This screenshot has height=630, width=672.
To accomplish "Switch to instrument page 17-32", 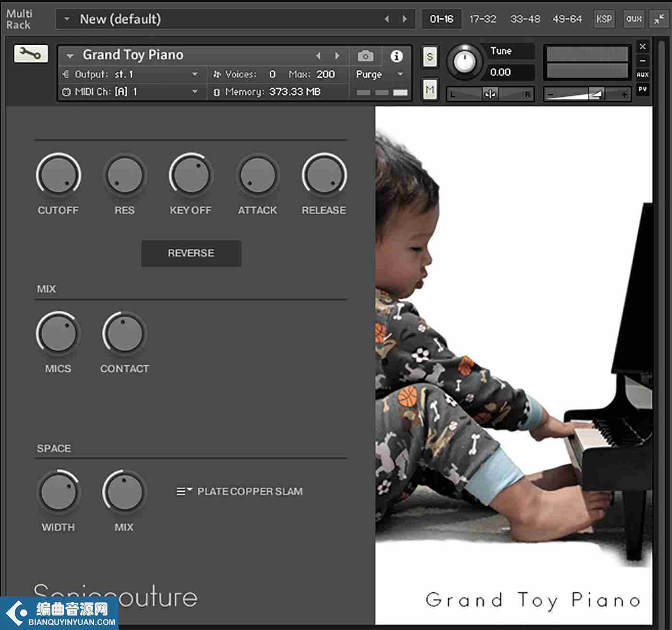I will [x=483, y=19].
